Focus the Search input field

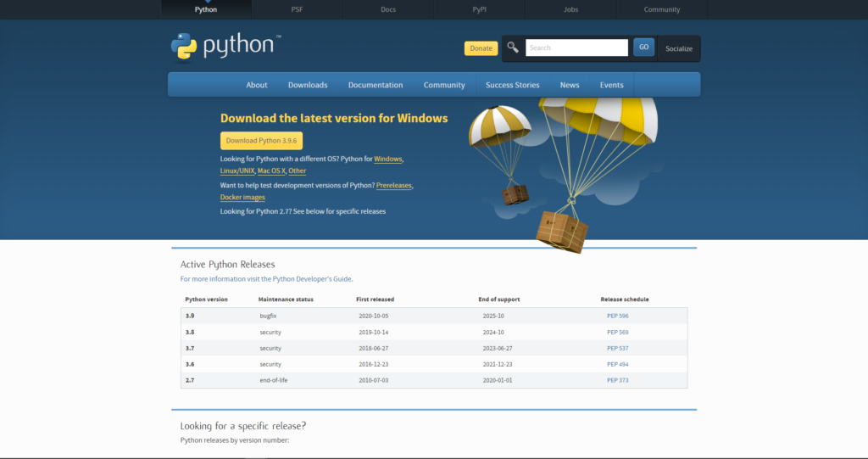pyautogui.click(x=576, y=48)
